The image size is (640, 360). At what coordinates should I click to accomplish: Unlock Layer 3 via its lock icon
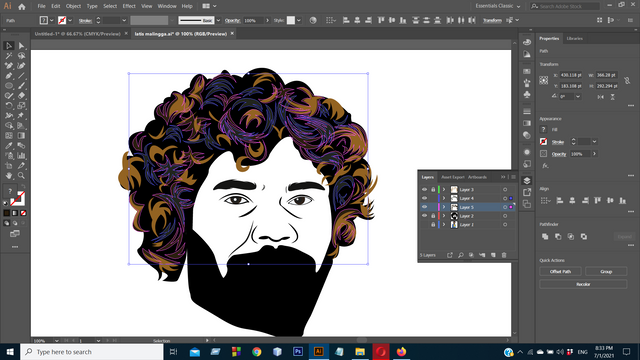point(433,189)
